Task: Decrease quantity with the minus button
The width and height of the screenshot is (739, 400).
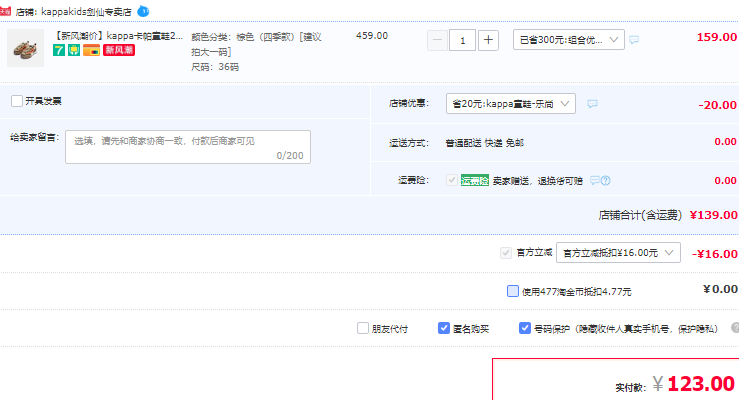Action: point(437,40)
